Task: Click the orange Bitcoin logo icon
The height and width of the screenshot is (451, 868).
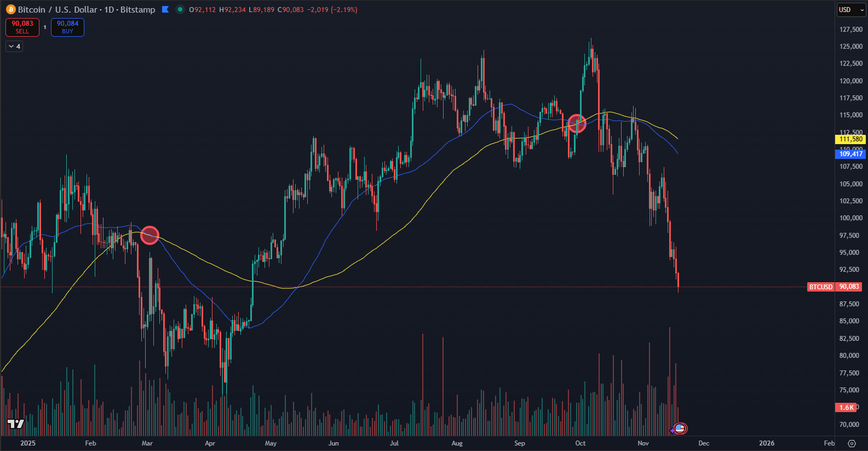Action: point(11,10)
